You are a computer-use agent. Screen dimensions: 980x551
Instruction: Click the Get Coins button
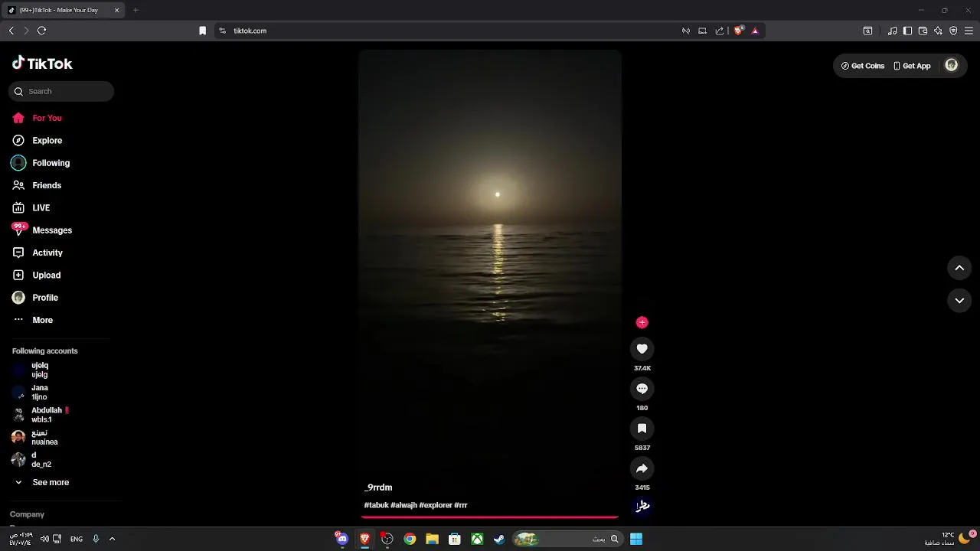click(863, 66)
